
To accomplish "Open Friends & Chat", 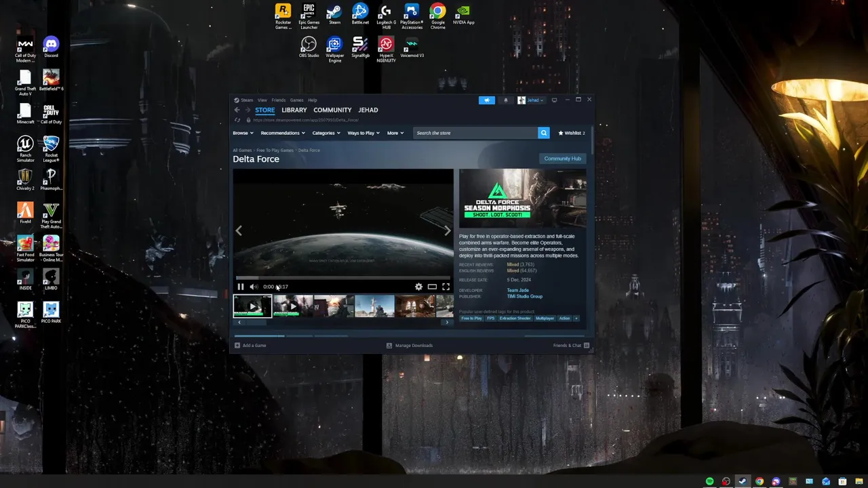I will coord(571,346).
